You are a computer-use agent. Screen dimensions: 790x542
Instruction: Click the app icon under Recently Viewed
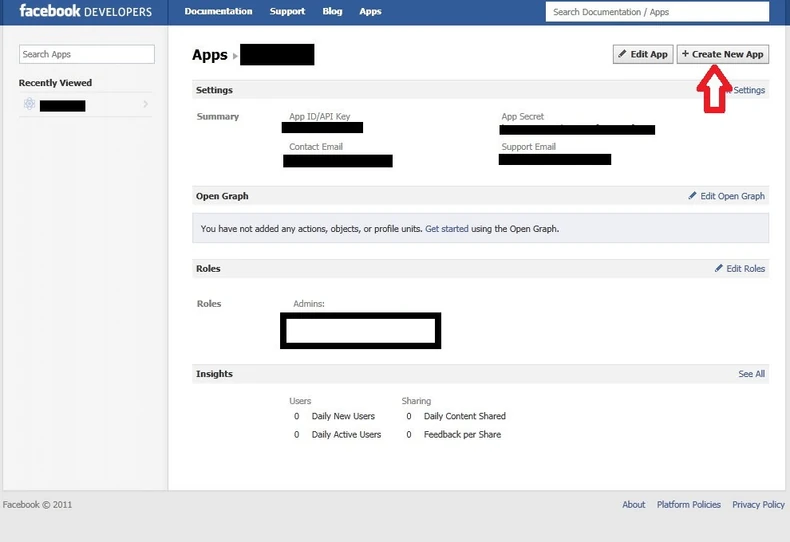click(x=29, y=105)
